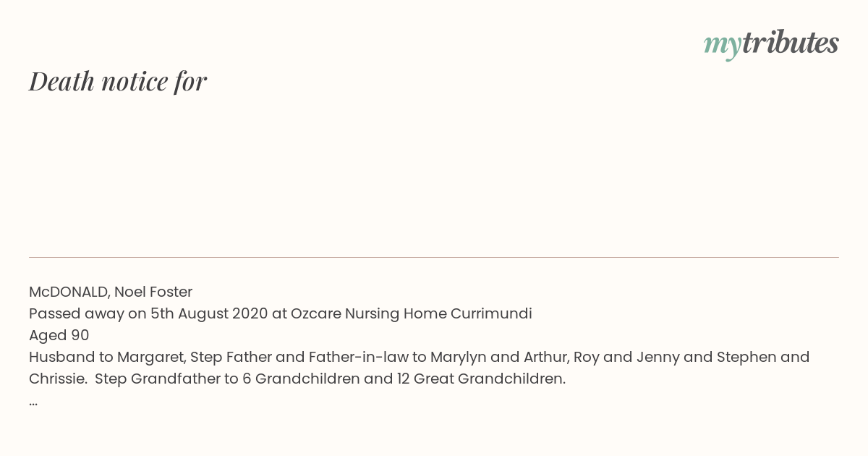The image size is (868, 456).
Task: Click the mytributes logo
Action: 771,45
